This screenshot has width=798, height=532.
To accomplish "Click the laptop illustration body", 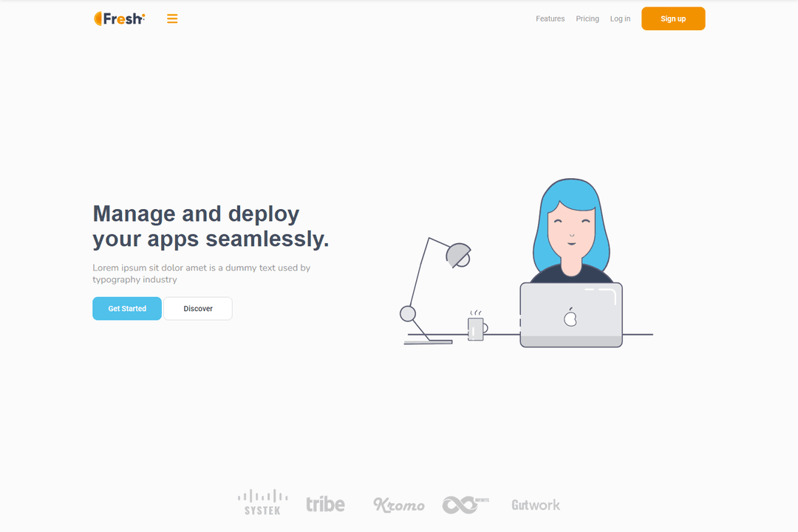I will [571, 315].
